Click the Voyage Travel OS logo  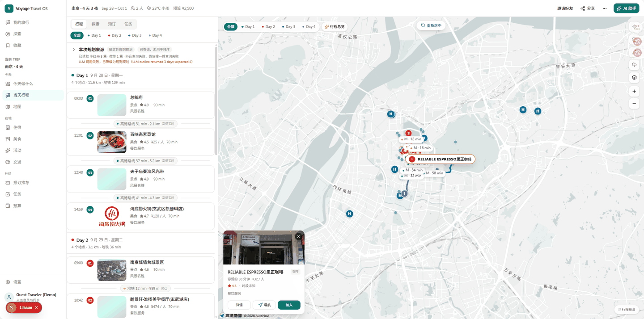pyautogui.click(x=8, y=8)
